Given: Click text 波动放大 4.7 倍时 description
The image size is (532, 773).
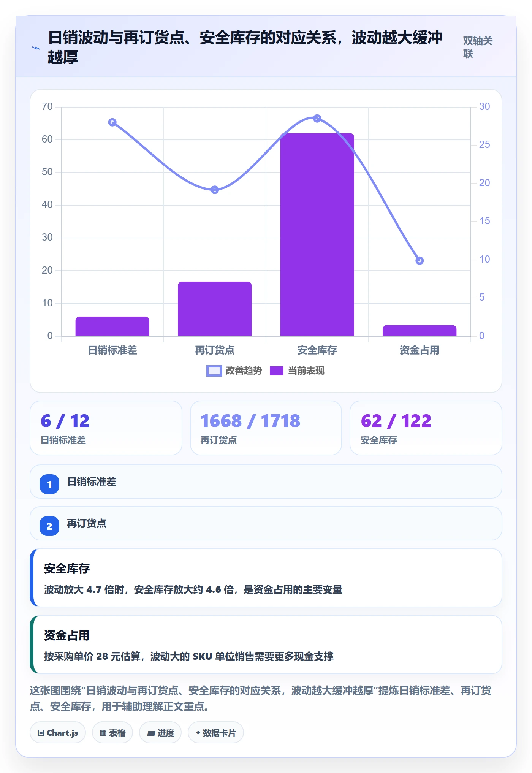Looking at the screenshot, I should coord(193,589).
